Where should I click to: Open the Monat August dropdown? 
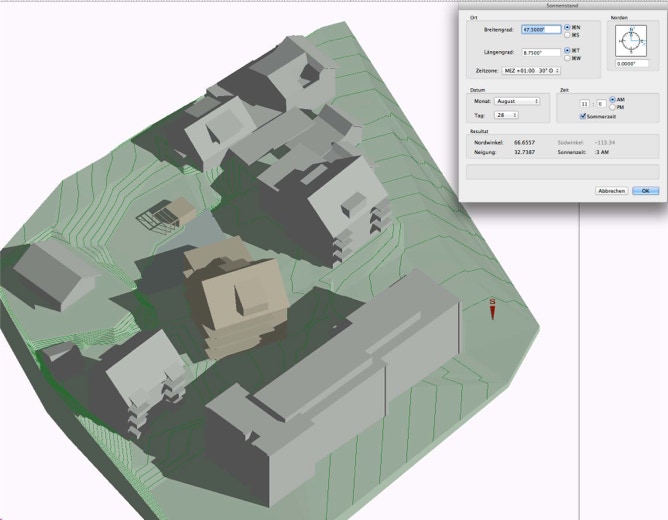point(517,101)
